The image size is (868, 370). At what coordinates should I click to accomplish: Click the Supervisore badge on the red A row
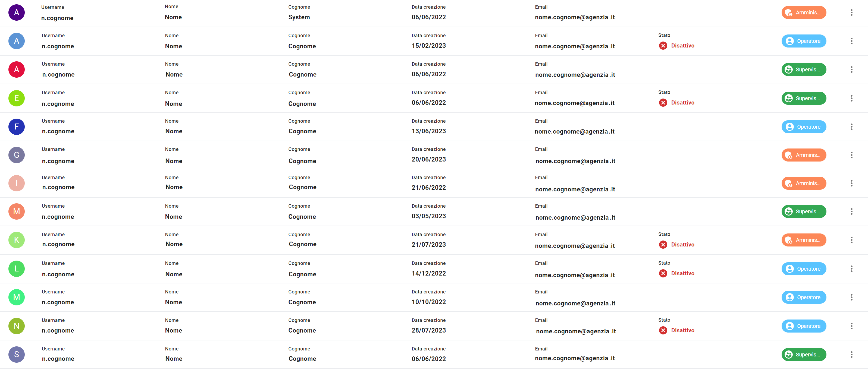point(803,70)
